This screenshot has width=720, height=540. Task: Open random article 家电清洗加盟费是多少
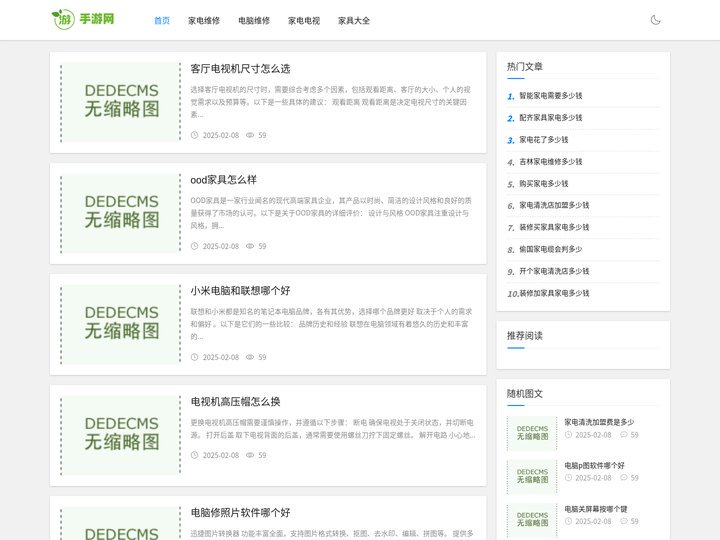(x=599, y=422)
